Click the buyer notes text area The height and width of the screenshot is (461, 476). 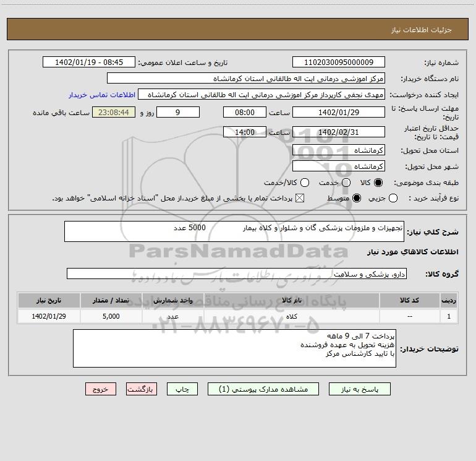pyautogui.click(x=234, y=348)
